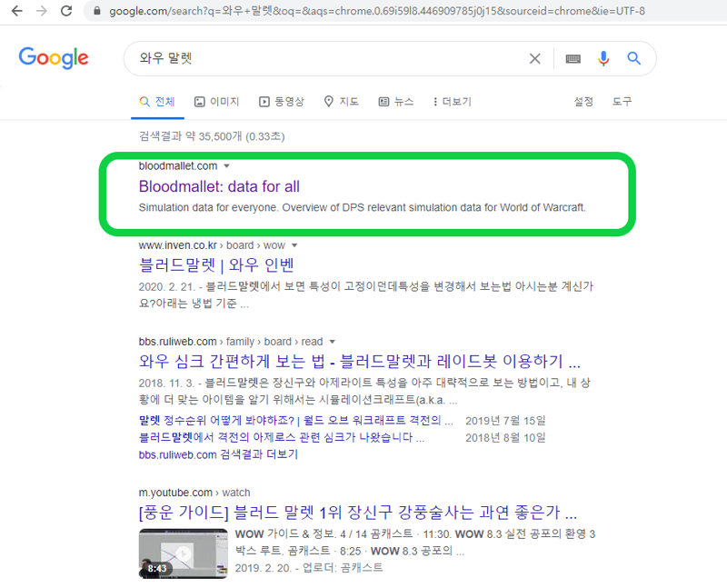Viewport: 727px width, 588px height.
Task: Switch to the 동영상 tab
Action: (282, 102)
